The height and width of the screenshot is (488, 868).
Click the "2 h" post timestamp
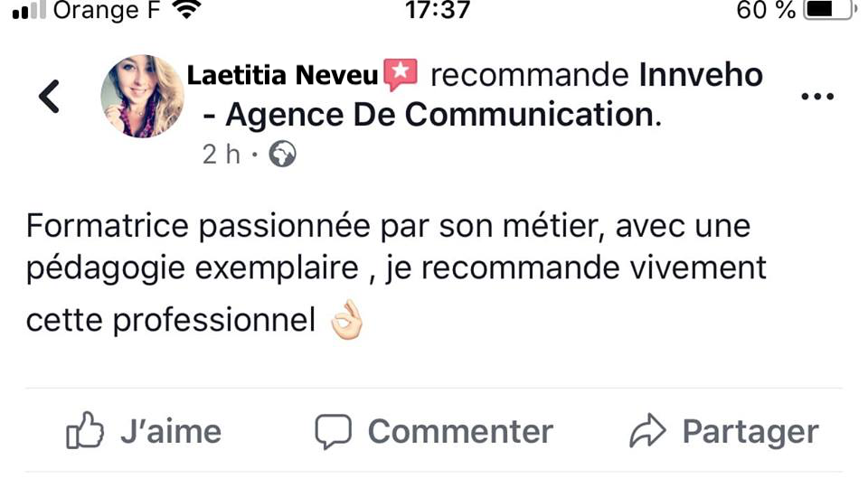coord(222,155)
